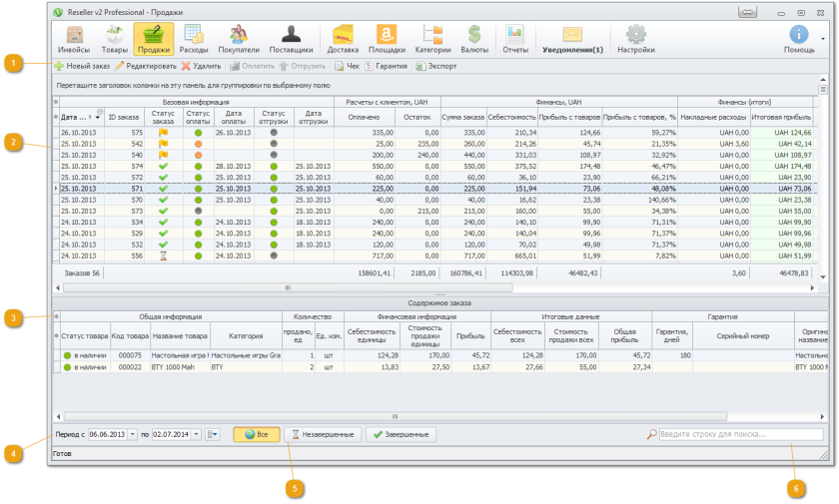Open the Покупатели section

(239, 39)
